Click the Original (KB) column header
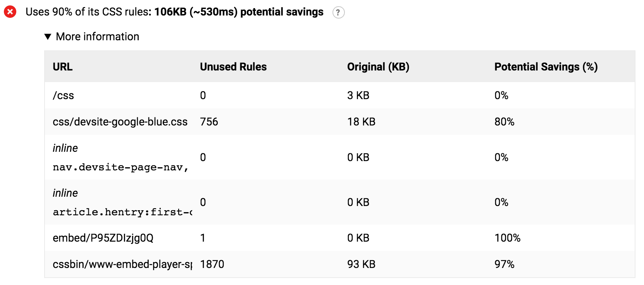 pyautogui.click(x=379, y=67)
